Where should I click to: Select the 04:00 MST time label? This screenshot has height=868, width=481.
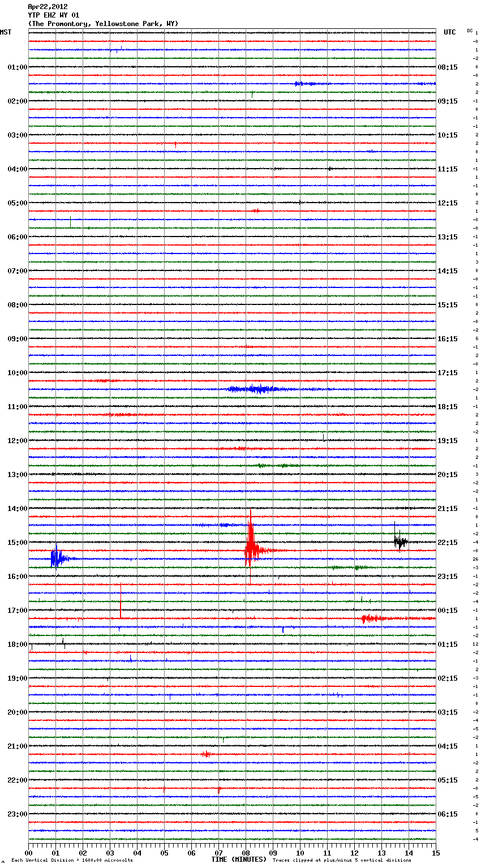pos(17,169)
